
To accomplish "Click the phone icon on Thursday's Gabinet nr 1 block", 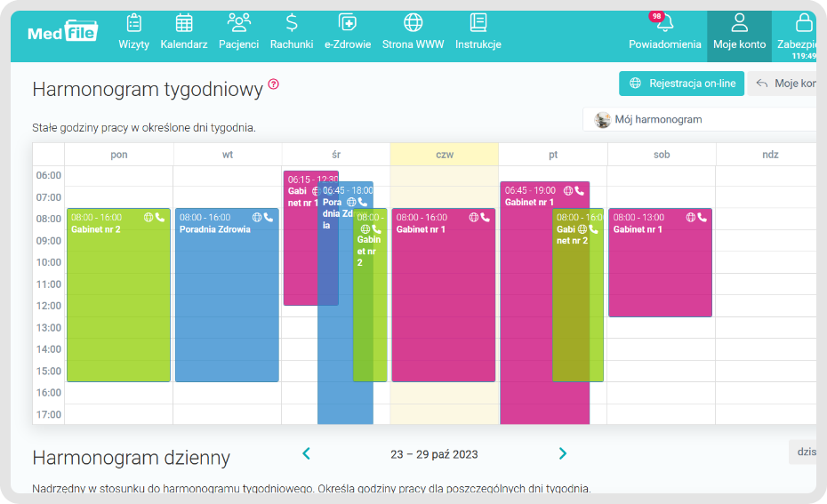I will [x=486, y=217].
